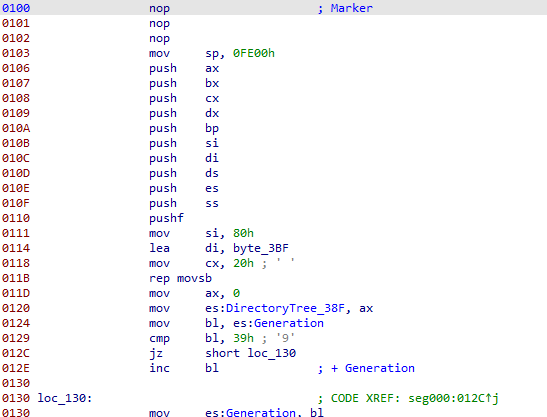Click the cmp mnemonic
547x417 pixels.
tap(159, 338)
